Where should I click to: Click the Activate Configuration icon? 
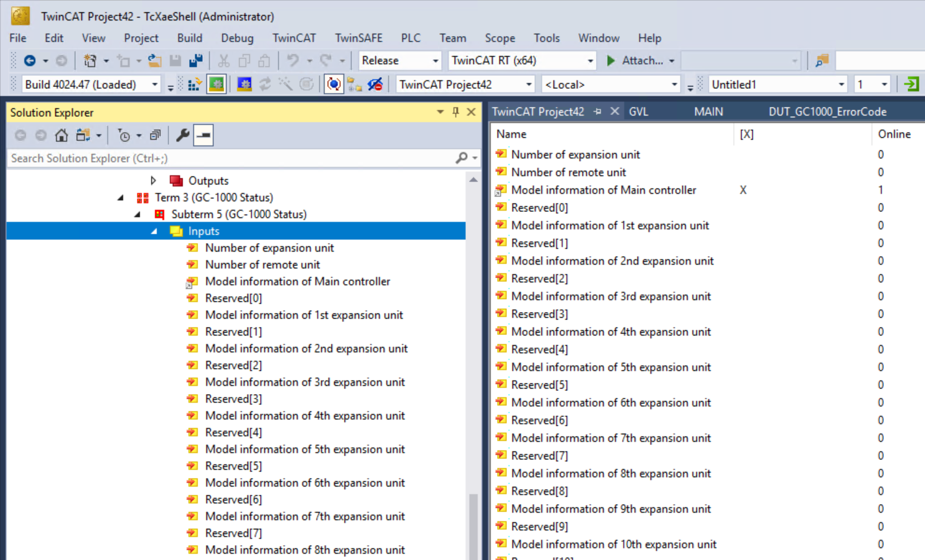tap(194, 84)
